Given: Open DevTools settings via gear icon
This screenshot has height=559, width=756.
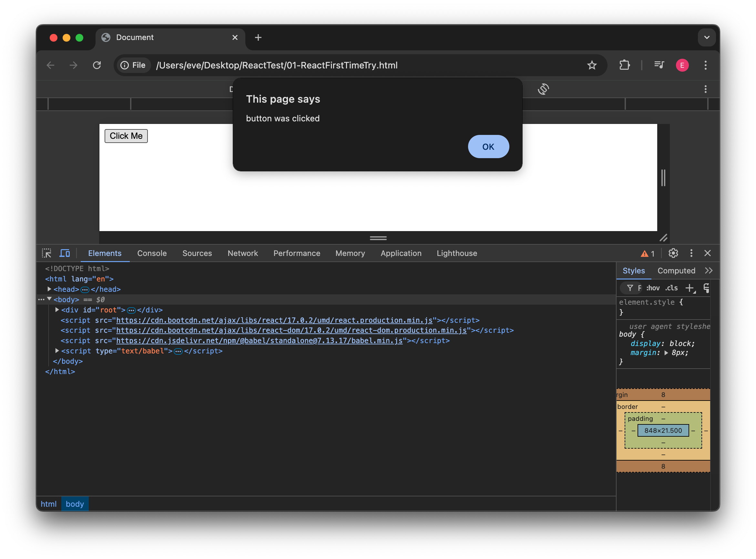Looking at the screenshot, I should pos(673,253).
